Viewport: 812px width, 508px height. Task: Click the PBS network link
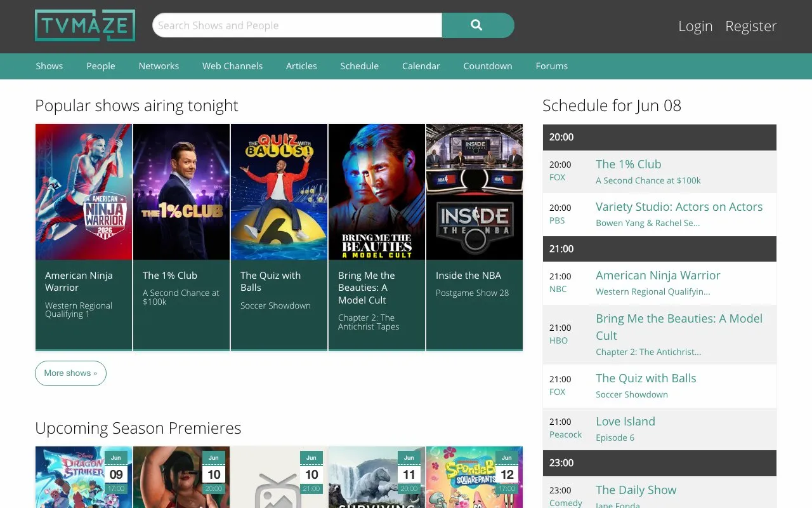[557, 221]
